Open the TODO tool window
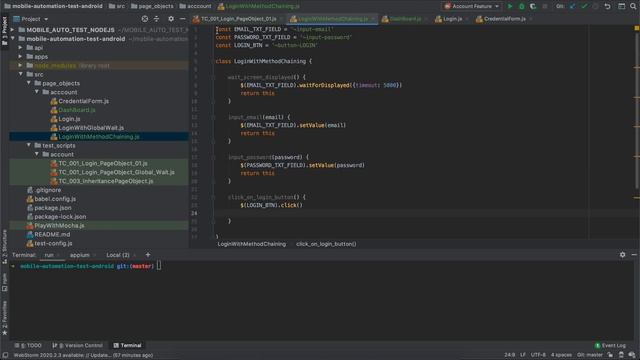The width and height of the screenshot is (640, 360). point(28,345)
